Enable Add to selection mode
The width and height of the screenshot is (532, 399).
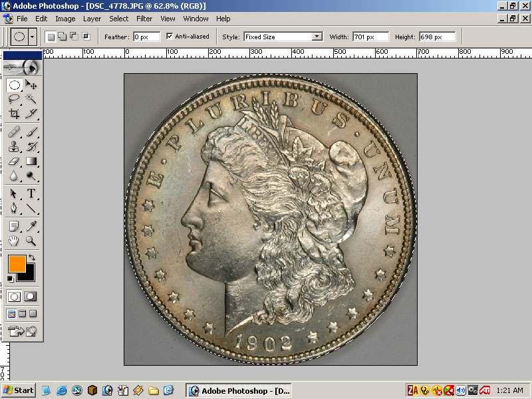(61, 37)
